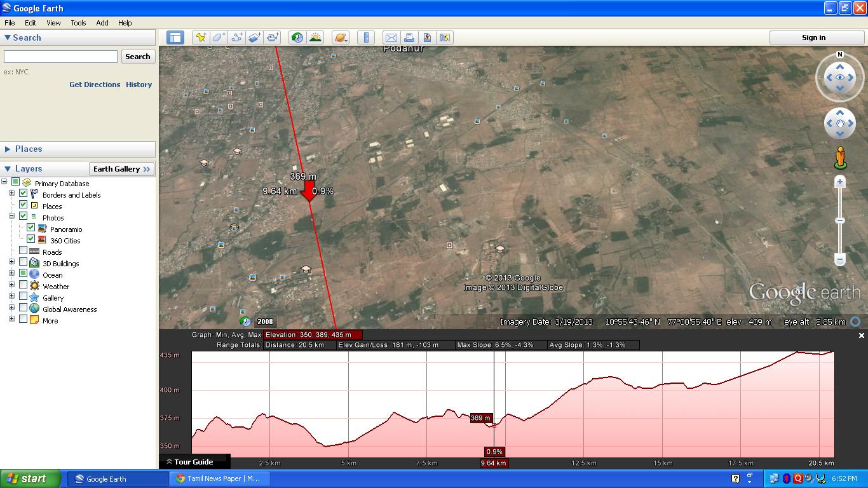Add a polygon from the toolbar
Screen dimensions: 868x488
click(x=219, y=37)
